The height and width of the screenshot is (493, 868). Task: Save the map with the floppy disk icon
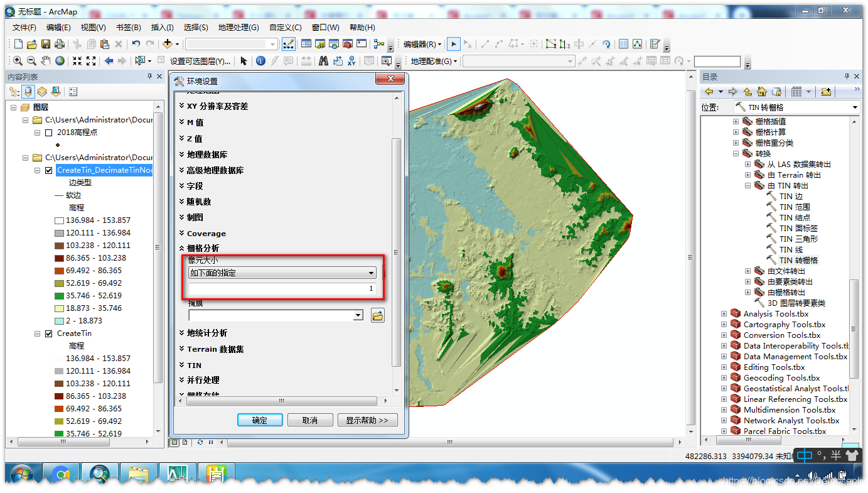46,44
